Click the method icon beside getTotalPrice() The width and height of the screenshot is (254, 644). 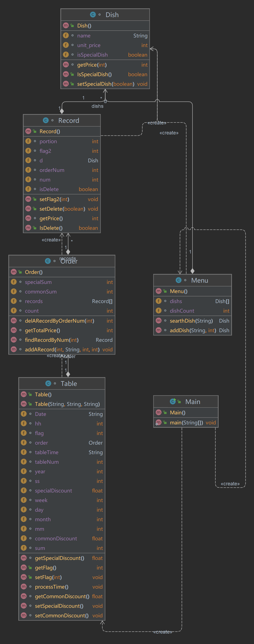point(14,330)
